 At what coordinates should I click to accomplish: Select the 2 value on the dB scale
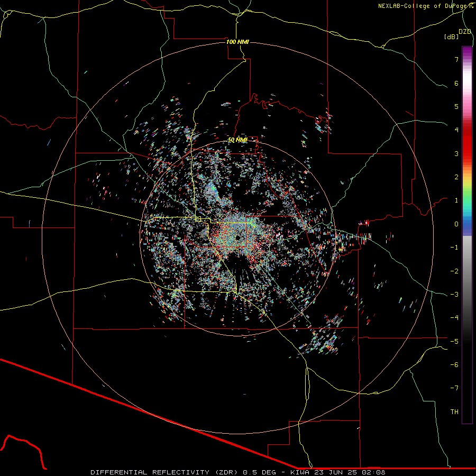point(456,177)
